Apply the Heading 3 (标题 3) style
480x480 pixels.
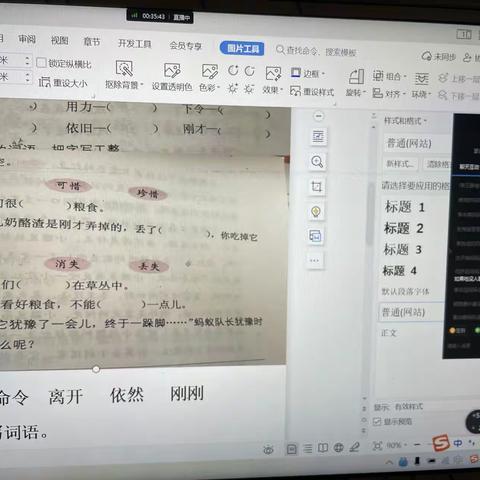pos(403,249)
